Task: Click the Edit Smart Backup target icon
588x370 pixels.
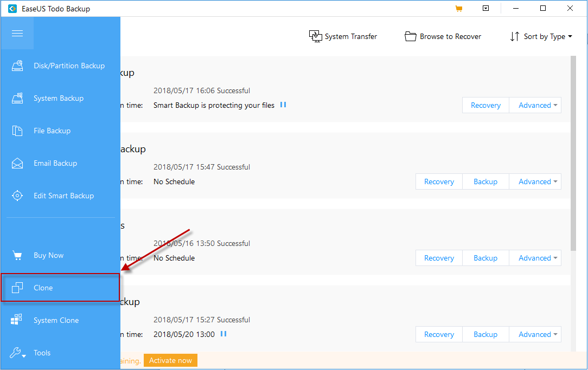Action: 17,196
